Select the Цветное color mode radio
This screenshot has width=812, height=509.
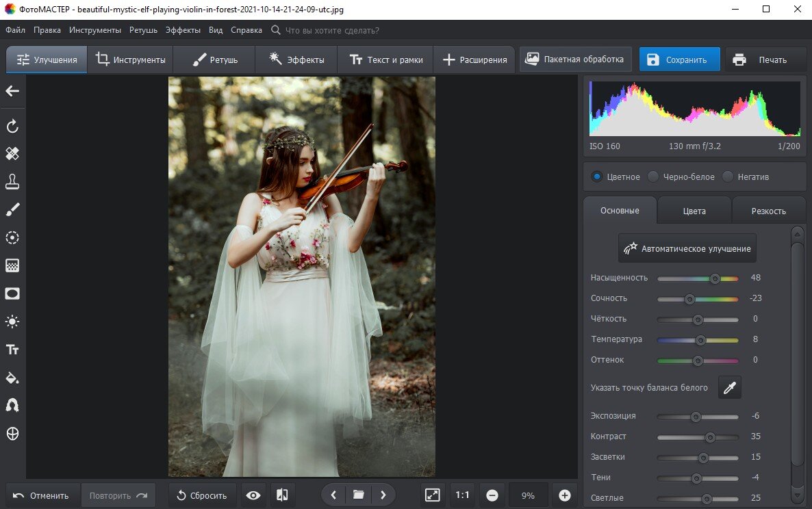click(597, 177)
